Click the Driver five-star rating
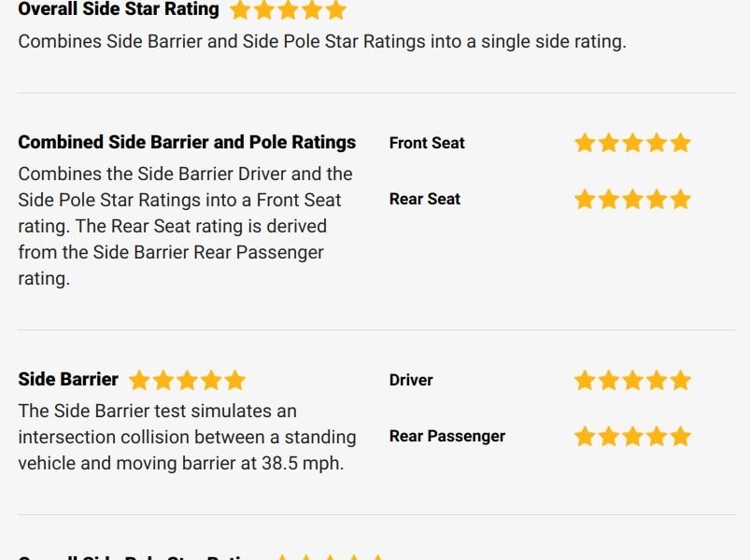The height and width of the screenshot is (560, 750). 632,381
